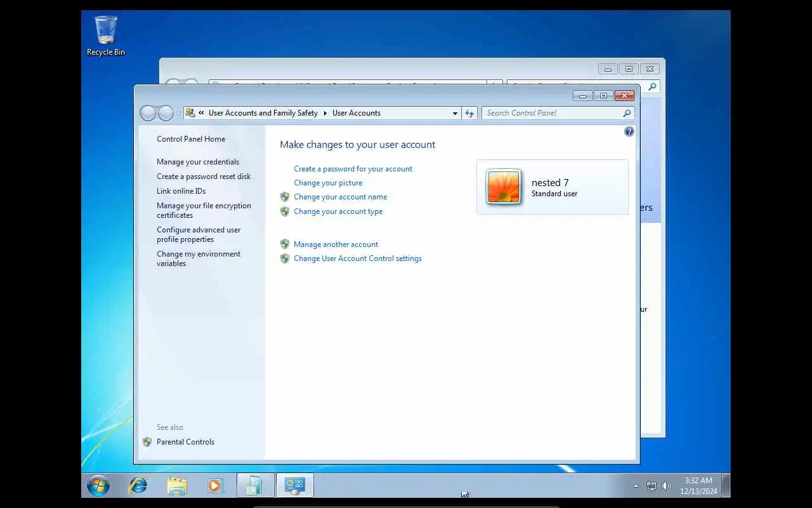
Task: Open the Recycle Bin desktop icon
Action: coord(106,36)
